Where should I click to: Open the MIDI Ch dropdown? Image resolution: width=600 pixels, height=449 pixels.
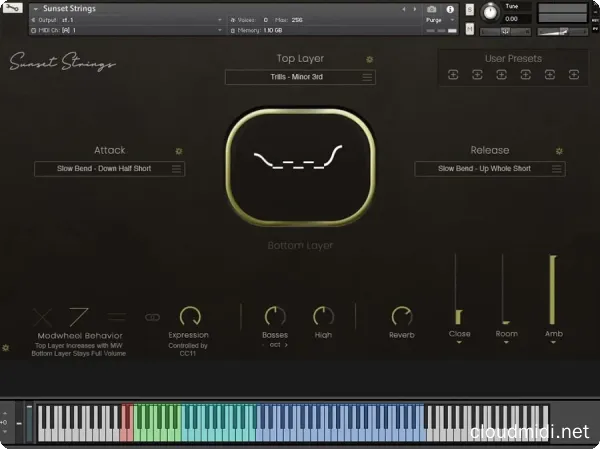(x=126, y=30)
